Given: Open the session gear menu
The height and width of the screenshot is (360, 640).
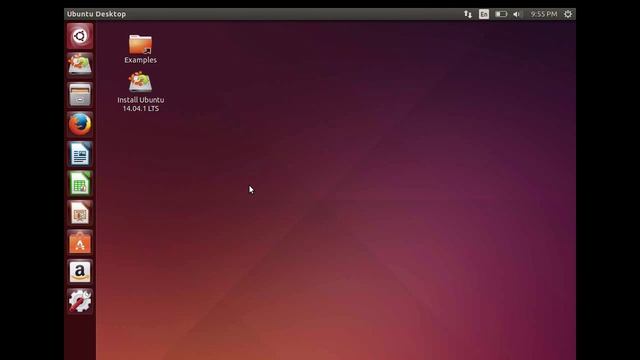Looking at the screenshot, I should click(x=568, y=14).
